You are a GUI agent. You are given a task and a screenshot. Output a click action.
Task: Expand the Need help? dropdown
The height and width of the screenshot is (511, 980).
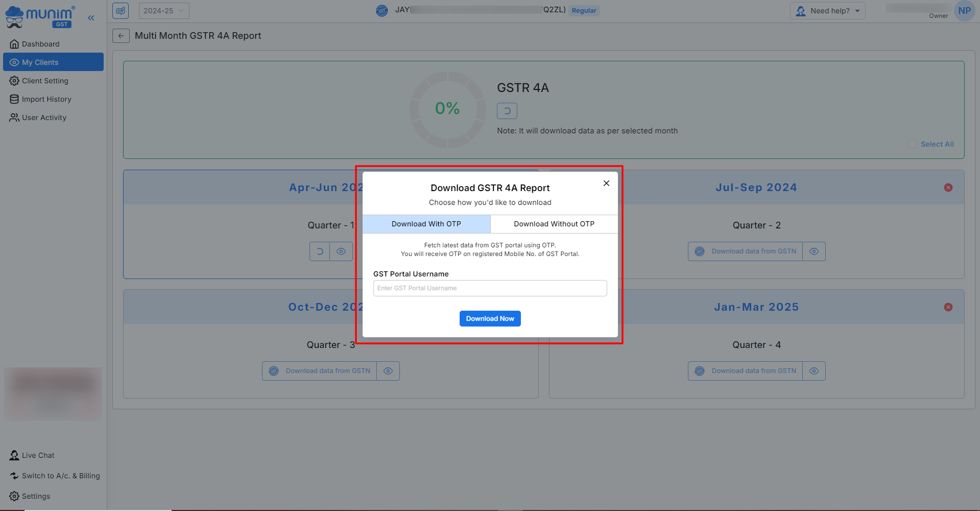click(827, 11)
